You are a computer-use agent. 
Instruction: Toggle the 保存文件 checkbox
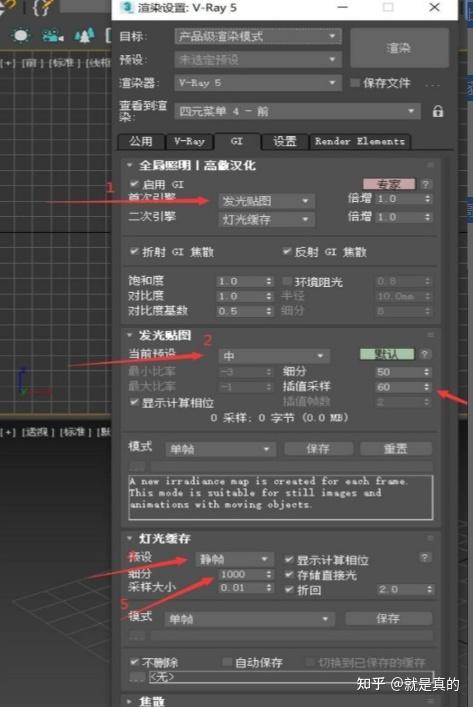[x=355, y=82]
